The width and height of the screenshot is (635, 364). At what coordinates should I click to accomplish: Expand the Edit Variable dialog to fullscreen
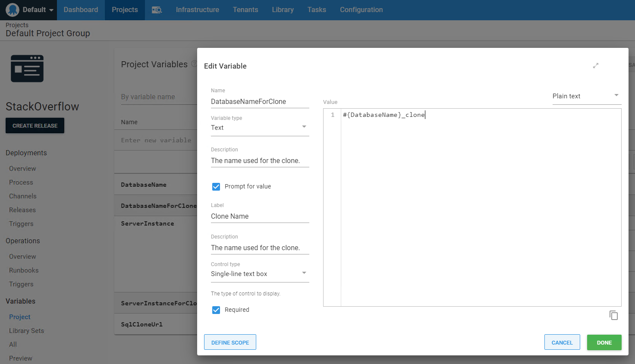596,66
